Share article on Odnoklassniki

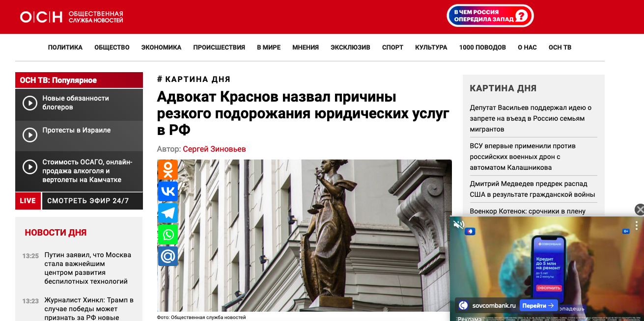click(x=168, y=170)
